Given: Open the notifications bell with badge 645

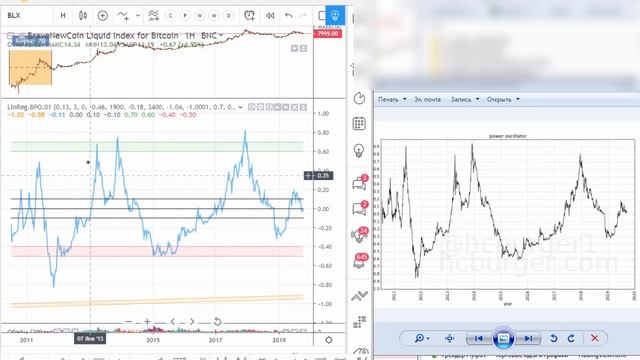Looking at the screenshot, I should coord(360,261).
